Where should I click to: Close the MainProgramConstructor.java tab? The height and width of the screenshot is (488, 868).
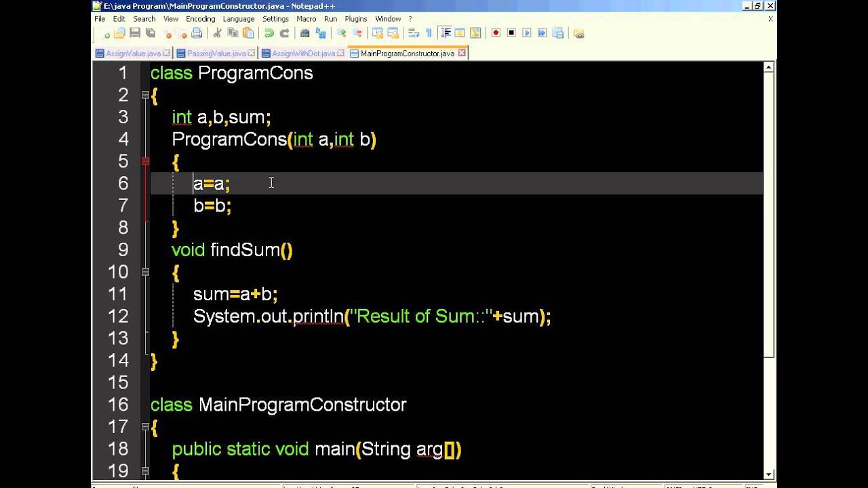(x=462, y=53)
